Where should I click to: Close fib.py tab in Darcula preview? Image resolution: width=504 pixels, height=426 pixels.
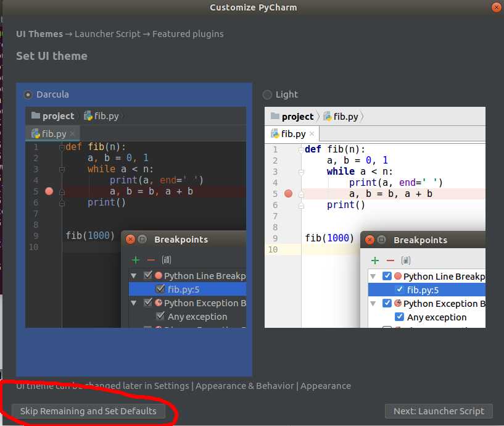click(x=72, y=133)
